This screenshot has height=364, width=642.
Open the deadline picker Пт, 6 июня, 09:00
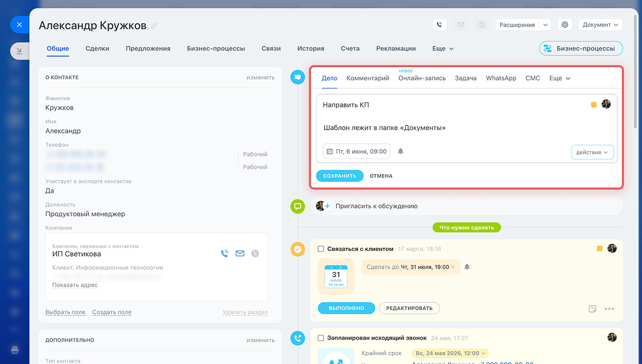click(x=357, y=151)
